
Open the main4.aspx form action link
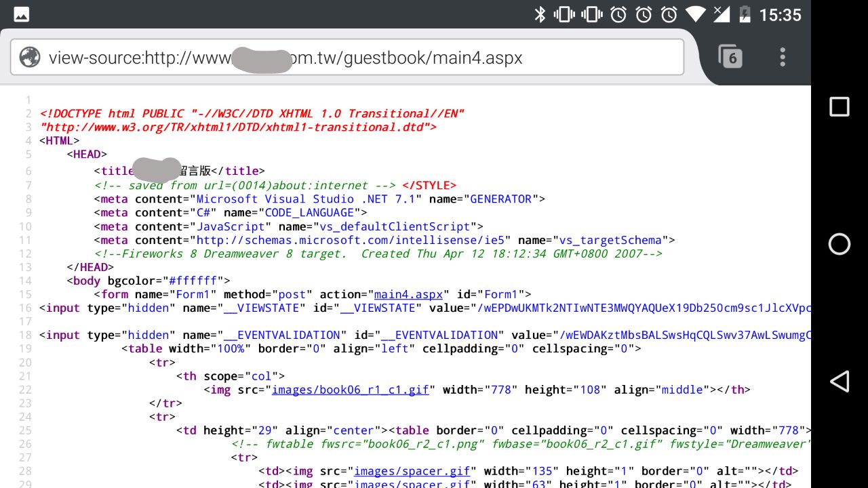coord(408,294)
